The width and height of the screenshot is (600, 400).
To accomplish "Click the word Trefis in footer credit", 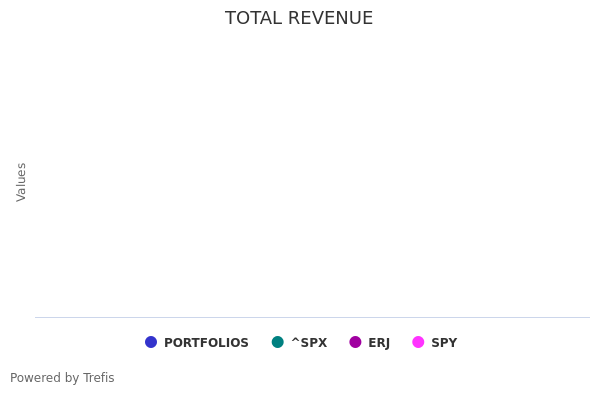I will [98, 378].
